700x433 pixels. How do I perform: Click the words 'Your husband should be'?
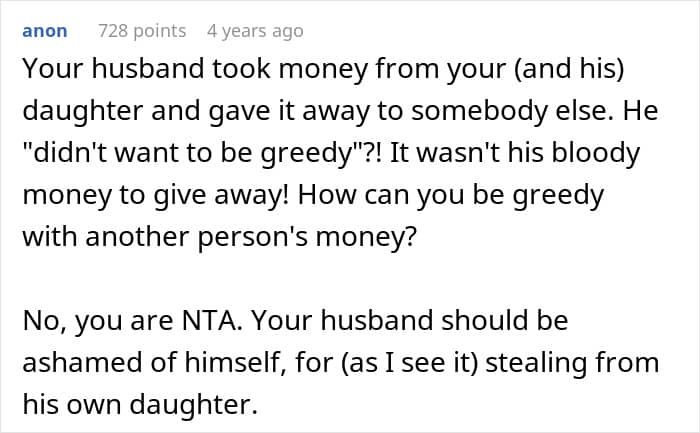click(410, 320)
